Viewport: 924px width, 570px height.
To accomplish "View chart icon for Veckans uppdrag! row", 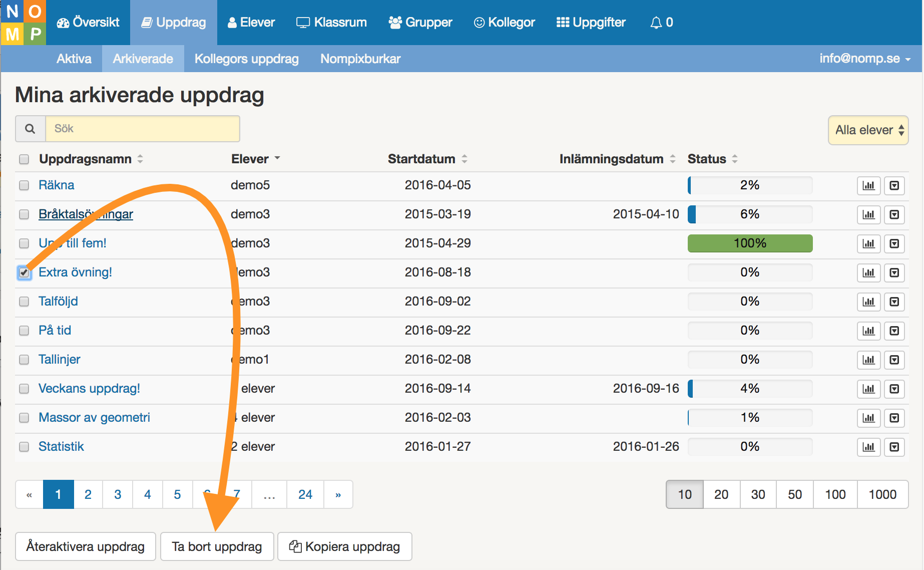I will pos(868,389).
